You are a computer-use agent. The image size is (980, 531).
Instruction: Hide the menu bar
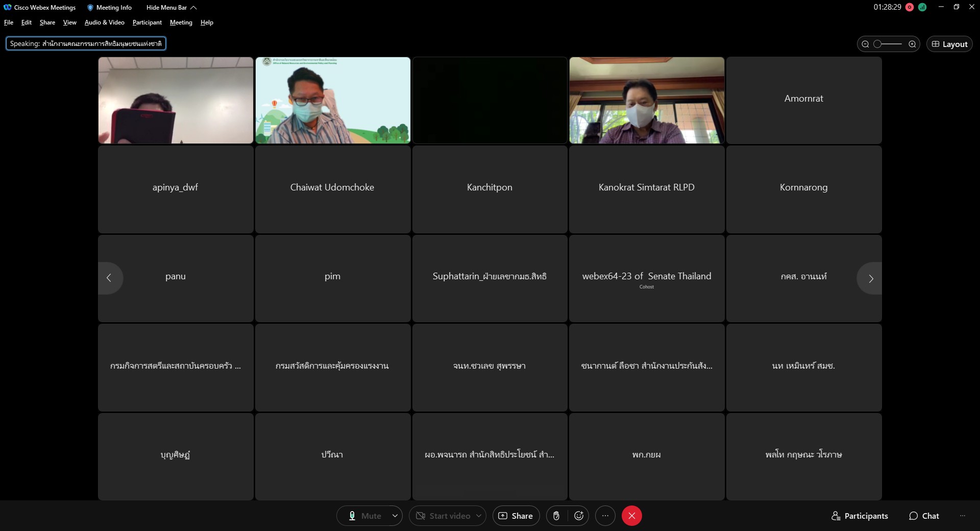pos(171,7)
